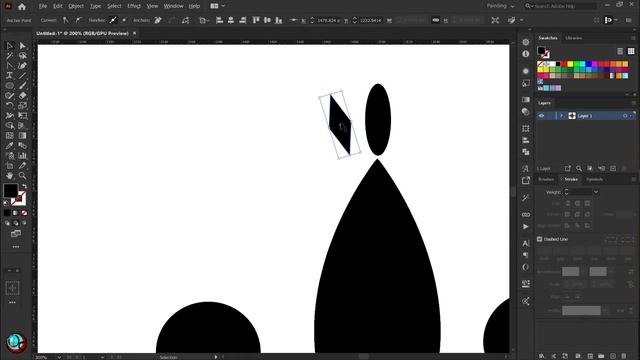This screenshot has width=640, height=360.
Task: Select the Line Segment tool
Action: 22,76
